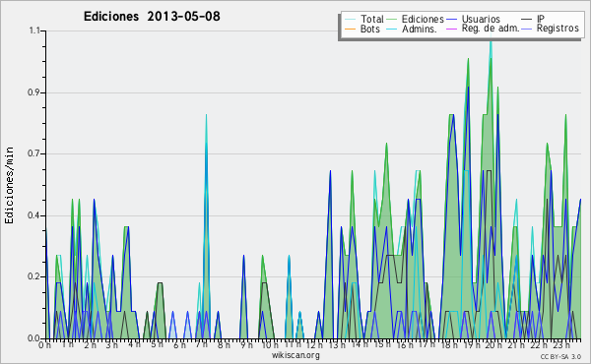591x364 pixels.
Task: Click the Total legend entry
Action: coord(364,19)
